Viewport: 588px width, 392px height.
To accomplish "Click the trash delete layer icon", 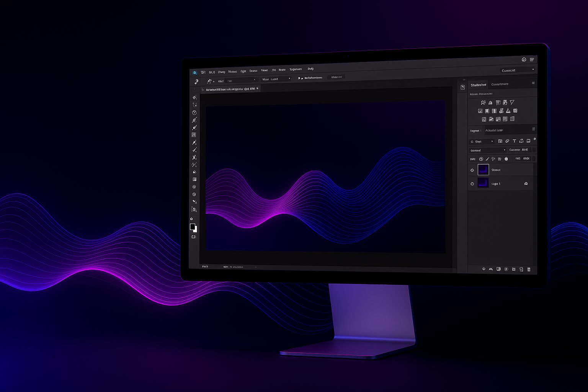I will (x=529, y=269).
